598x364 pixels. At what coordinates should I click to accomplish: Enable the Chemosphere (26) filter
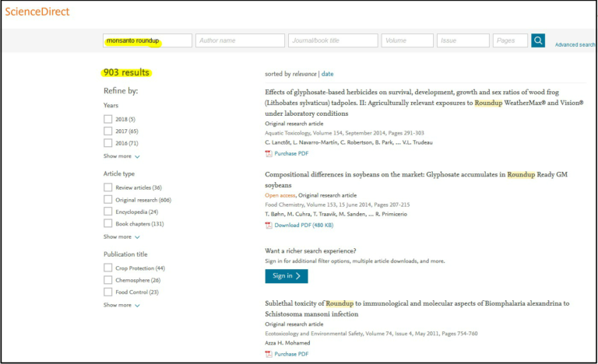(x=108, y=280)
